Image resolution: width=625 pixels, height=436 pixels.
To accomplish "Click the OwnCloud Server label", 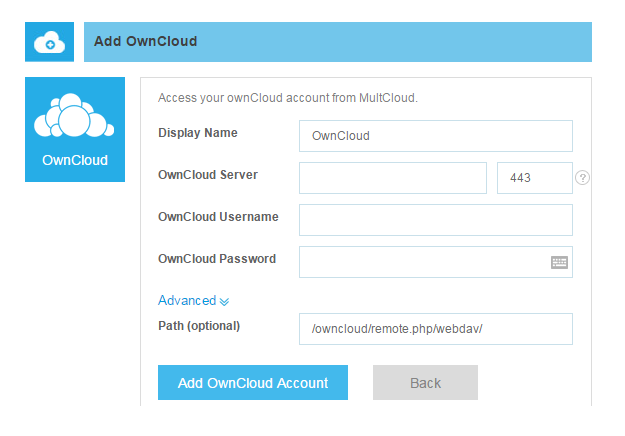I will (x=208, y=175).
